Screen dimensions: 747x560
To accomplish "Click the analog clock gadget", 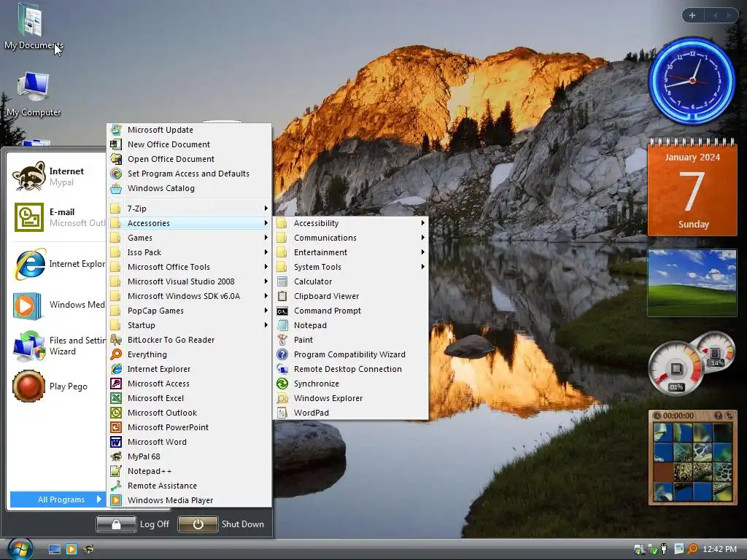I will click(692, 80).
